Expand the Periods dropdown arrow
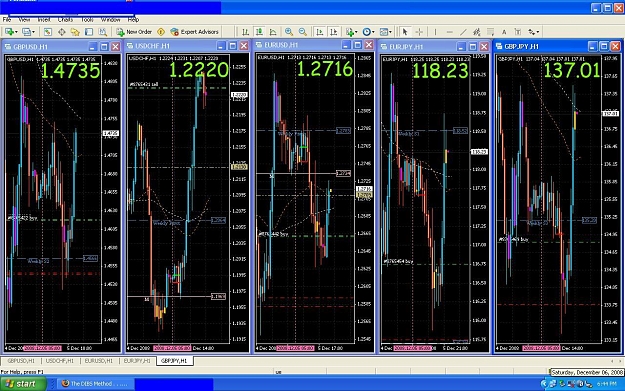 coord(373,32)
